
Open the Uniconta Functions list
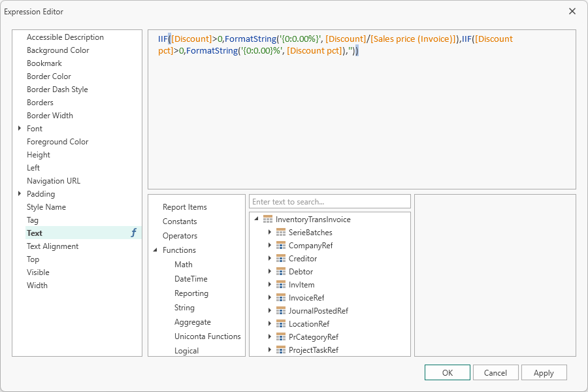pos(207,336)
